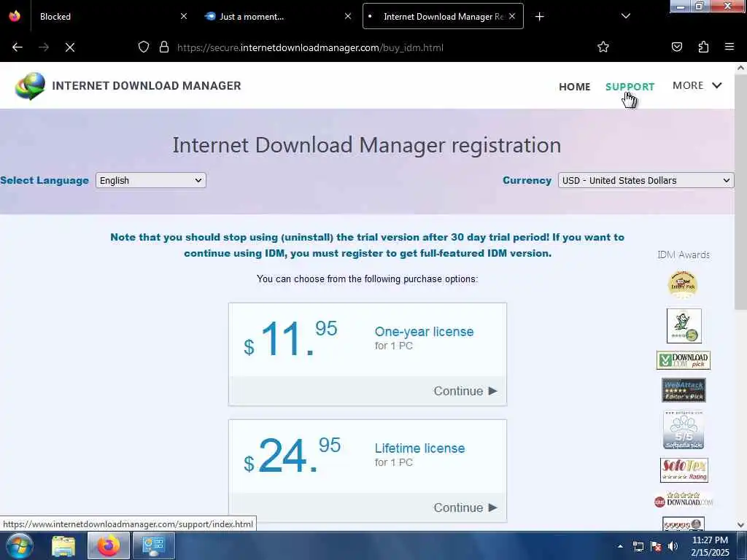The height and width of the screenshot is (560, 747).
Task: Click the five-star Download.com award badge
Action: pyautogui.click(x=684, y=500)
